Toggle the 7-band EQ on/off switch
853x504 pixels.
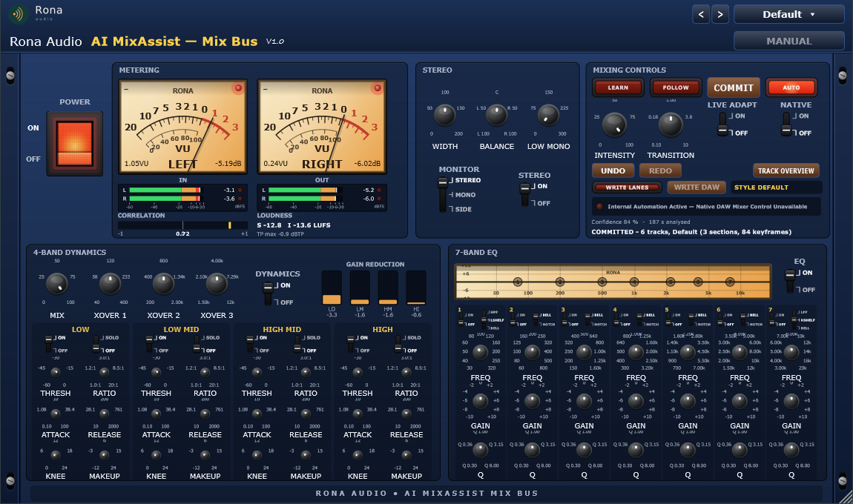tap(791, 281)
